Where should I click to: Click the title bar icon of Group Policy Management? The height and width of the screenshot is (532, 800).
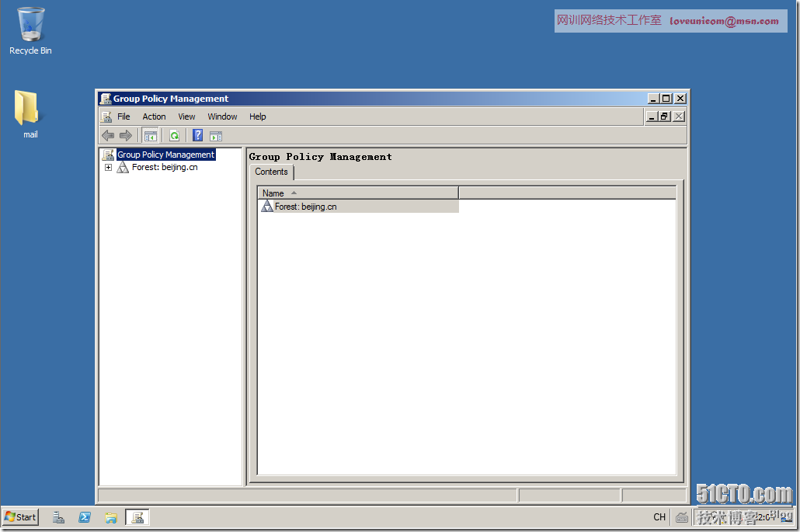click(106, 99)
